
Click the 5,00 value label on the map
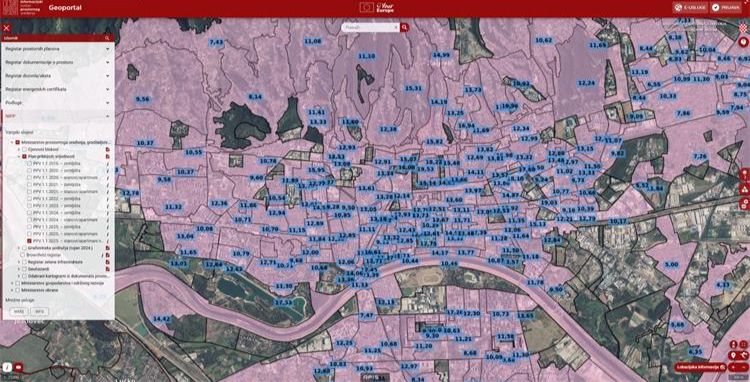point(672,264)
